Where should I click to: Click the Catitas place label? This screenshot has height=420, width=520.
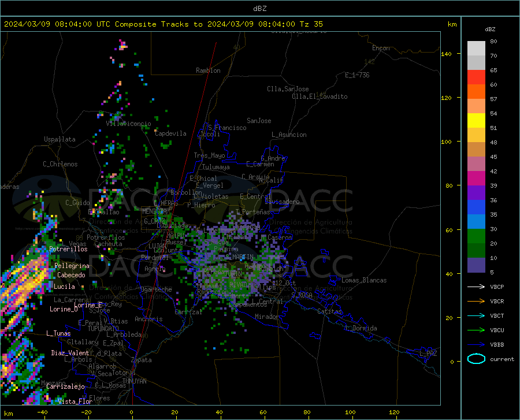(330, 311)
